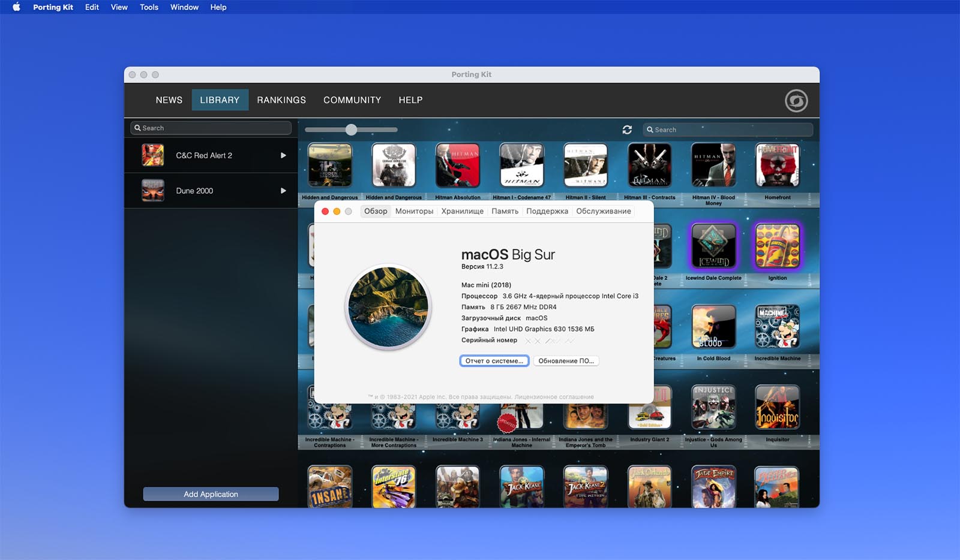The height and width of the screenshot is (560, 960).
Task: Open Help in the macOS menu bar
Action: pyautogui.click(x=218, y=7)
